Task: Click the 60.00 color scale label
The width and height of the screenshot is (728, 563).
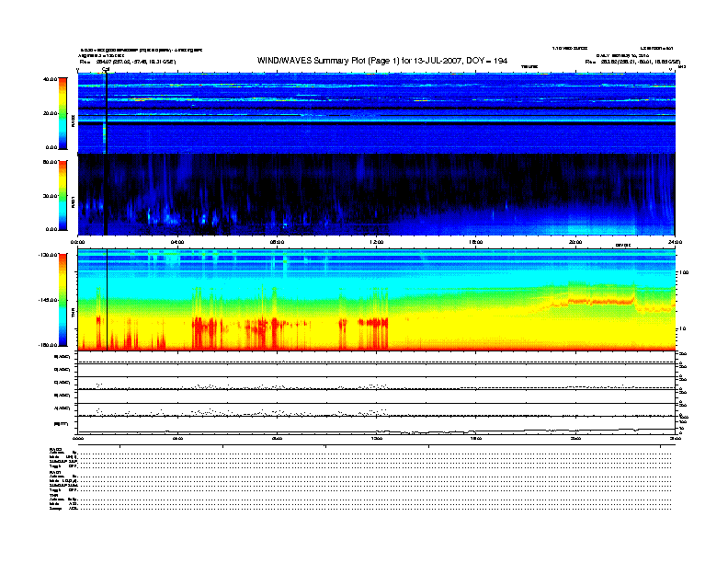Action: tap(51, 162)
